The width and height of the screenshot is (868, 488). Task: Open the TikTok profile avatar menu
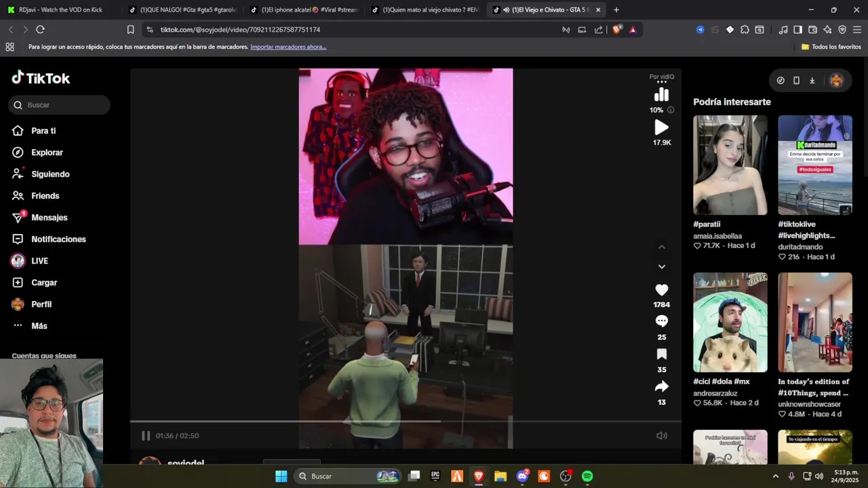836,80
